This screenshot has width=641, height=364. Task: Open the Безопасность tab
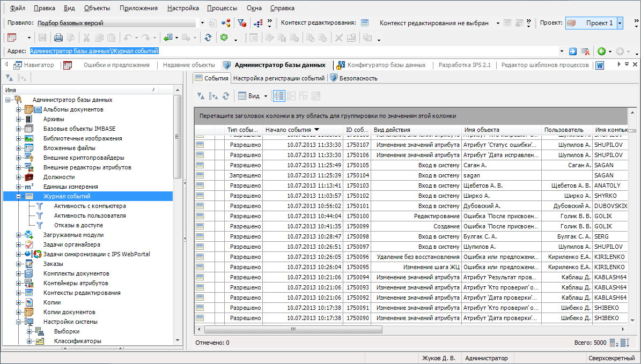(x=358, y=78)
